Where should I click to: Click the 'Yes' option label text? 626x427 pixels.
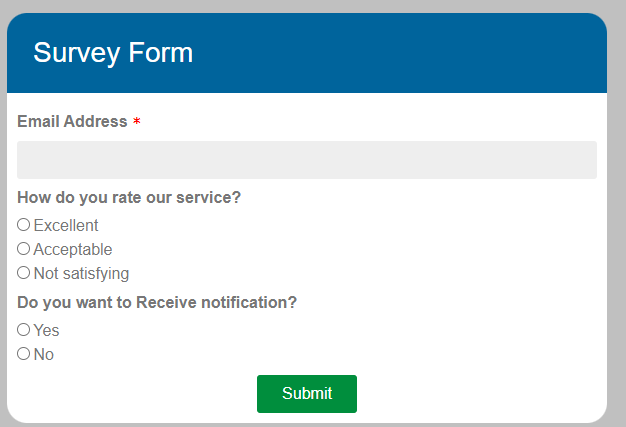(46, 331)
